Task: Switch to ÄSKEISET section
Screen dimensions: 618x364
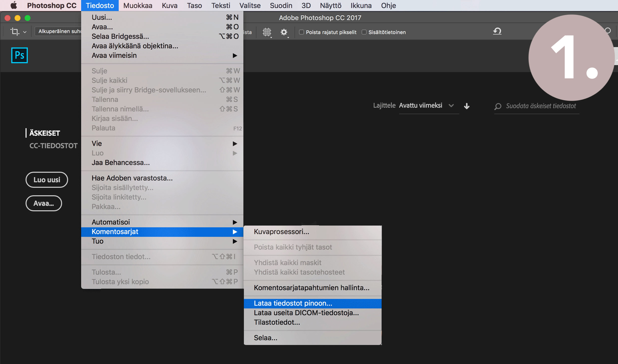Action: (45, 133)
